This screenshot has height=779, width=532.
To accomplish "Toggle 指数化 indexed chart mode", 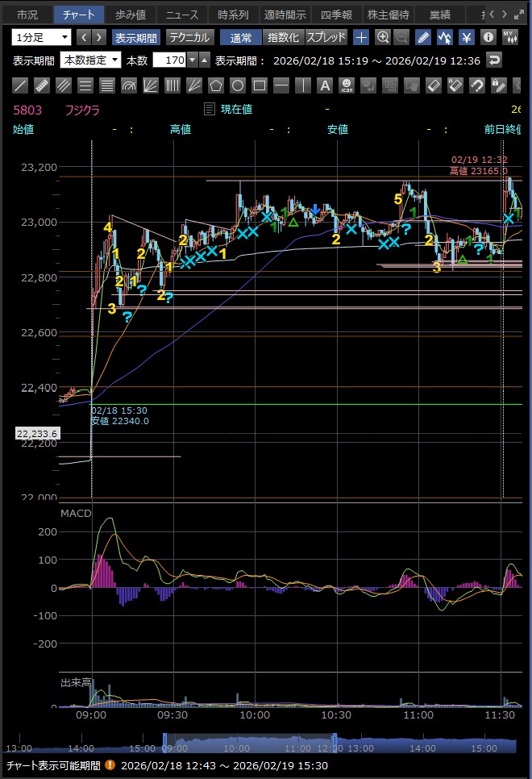I will tap(282, 37).
